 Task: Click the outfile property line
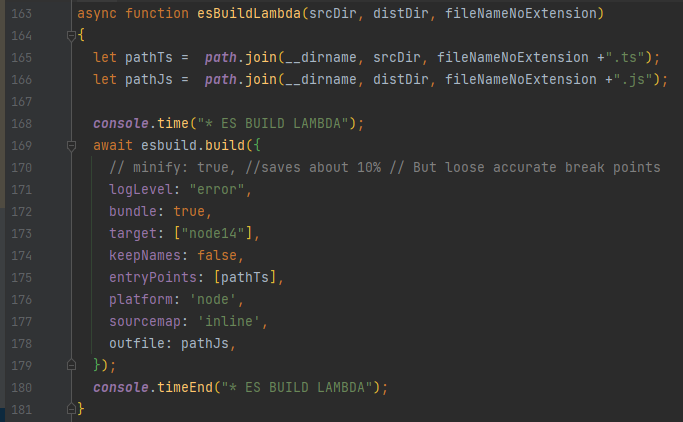(x=172, y=343)
